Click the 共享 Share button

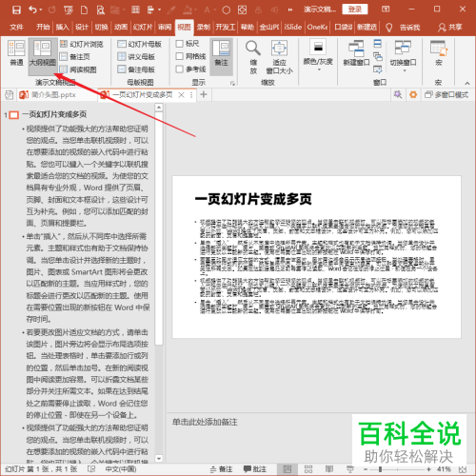tap(449, 28)
